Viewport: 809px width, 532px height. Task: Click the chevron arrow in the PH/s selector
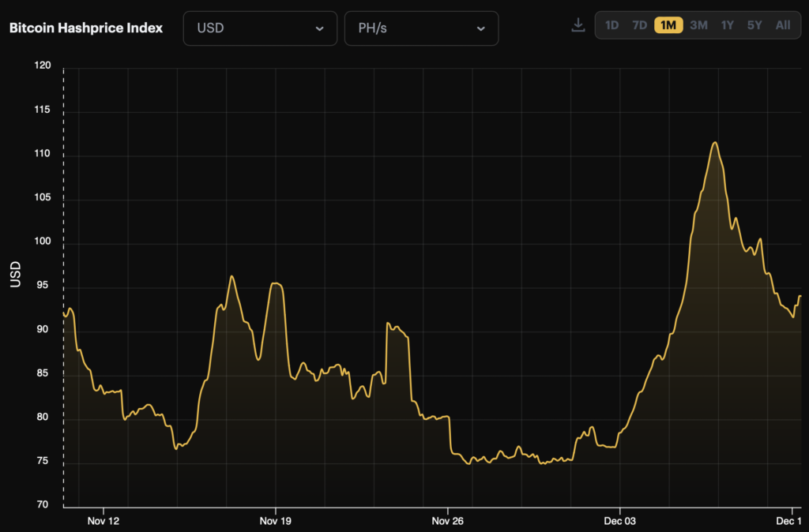[480, 28]
